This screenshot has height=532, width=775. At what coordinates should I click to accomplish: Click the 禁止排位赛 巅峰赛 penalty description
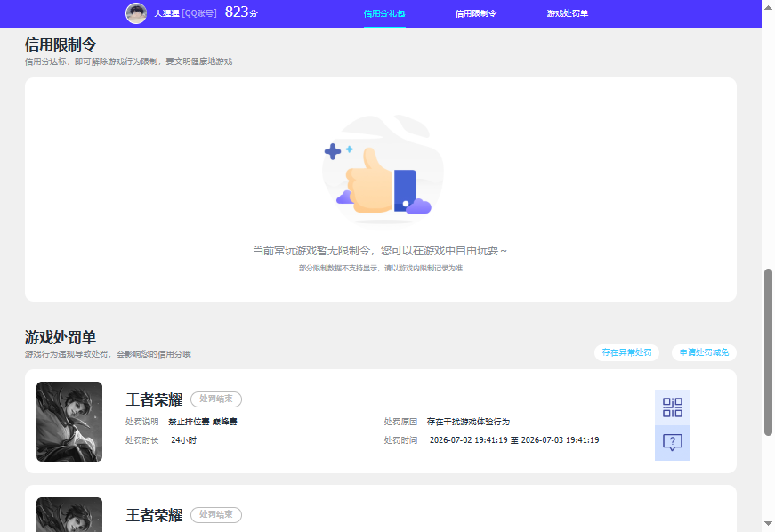click(203, 422)
